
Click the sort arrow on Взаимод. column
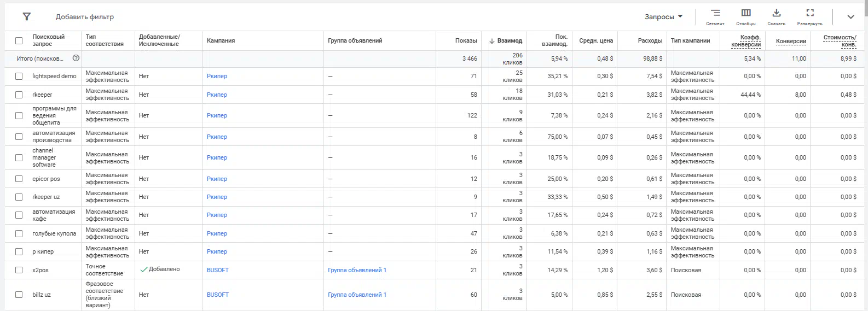[492, 41]
